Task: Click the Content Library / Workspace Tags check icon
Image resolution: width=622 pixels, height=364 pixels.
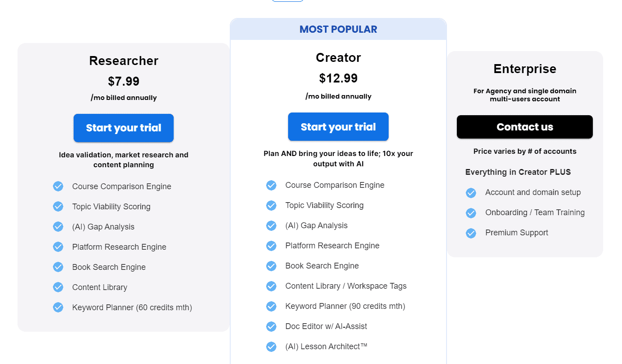Action: click(x=272, y=286)
